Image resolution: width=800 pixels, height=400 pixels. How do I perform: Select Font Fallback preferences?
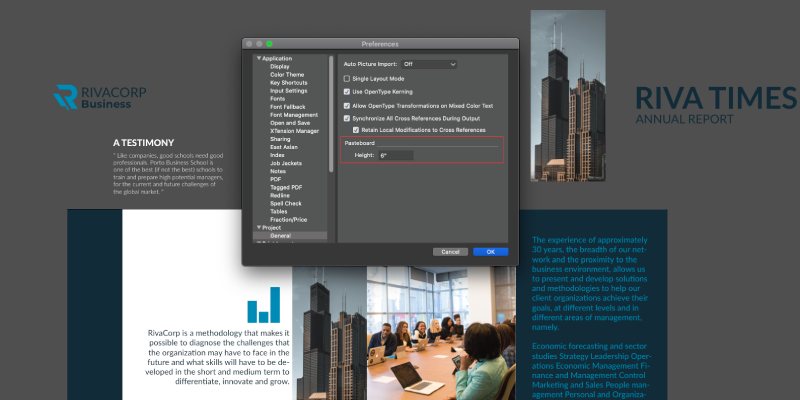[288, 107]
